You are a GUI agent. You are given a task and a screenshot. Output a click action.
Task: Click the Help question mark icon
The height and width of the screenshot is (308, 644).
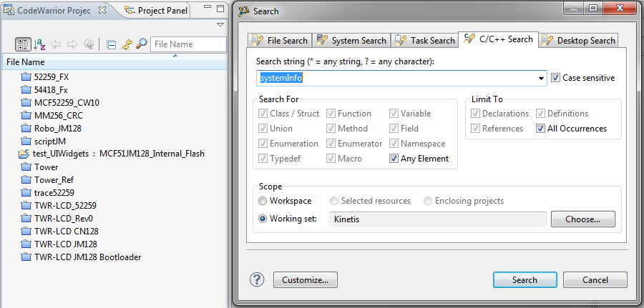258,279
